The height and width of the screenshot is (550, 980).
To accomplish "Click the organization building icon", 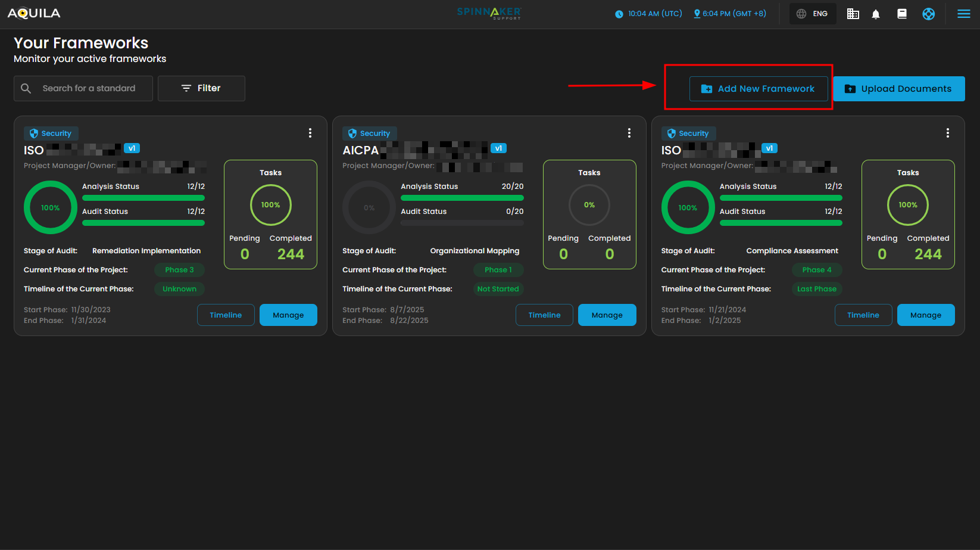I will (x=853, y=14).
